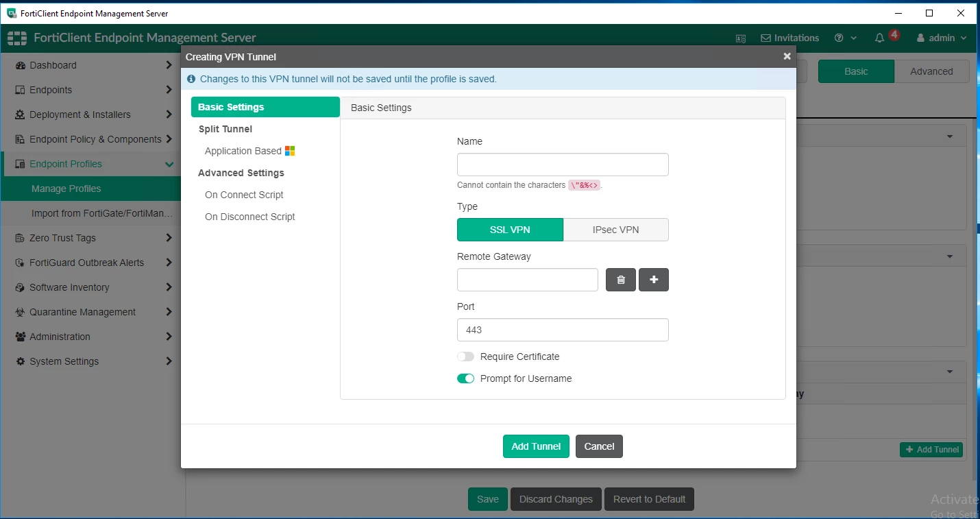Open On Disconnect Script settings
980x519 pixels.
[250, 217]
